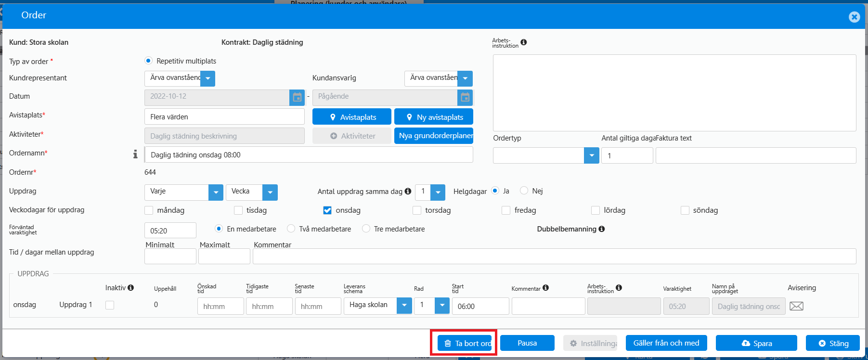This screenshot has width=868, height=360.
Task: Click info icon after Antal uppdrag samma dag
Action: [x=408, y=191]
